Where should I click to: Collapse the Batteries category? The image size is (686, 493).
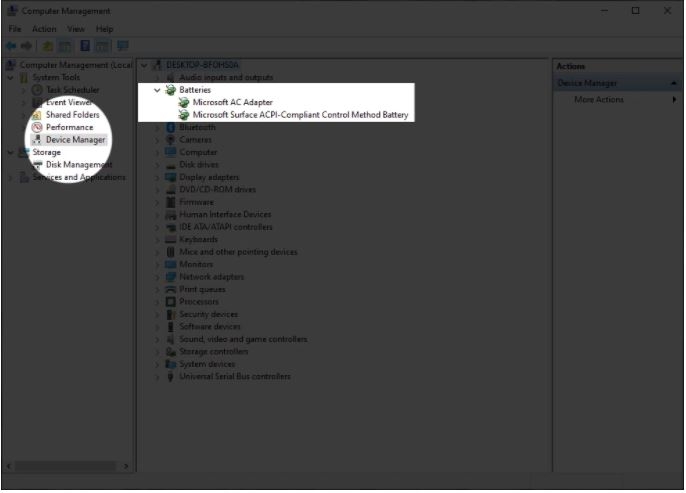[x=157, y=90]
